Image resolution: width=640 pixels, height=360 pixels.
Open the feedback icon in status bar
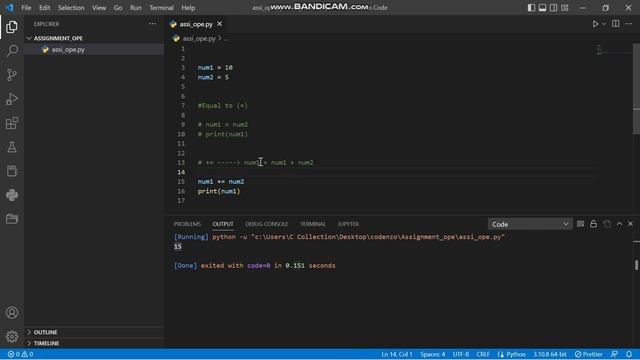click(614, 354)
